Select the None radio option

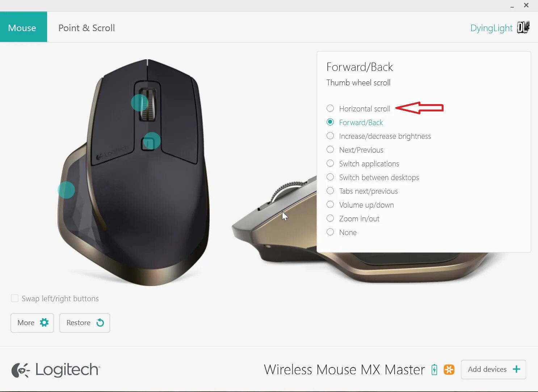tap(330, 232)
